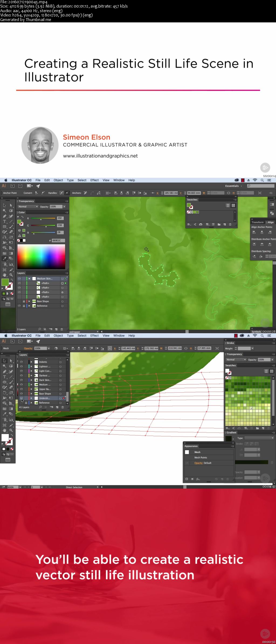The height and width of the screenshot is (644, 276).
Task: Click the remove selected anchor points icon
Action: [x=85, y=193]
